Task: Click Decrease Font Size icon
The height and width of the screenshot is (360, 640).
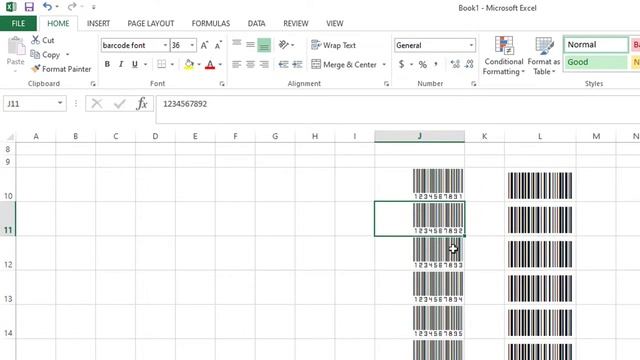Action: pos(218,45)
